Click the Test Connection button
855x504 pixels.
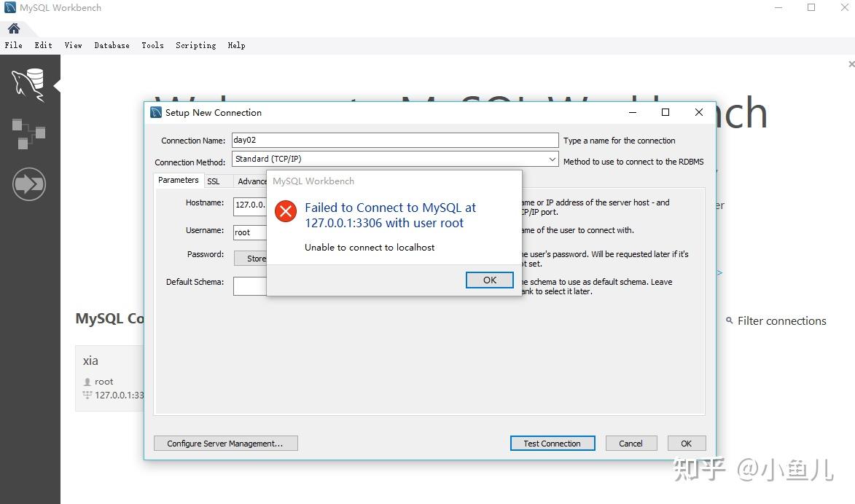point(552,443)
